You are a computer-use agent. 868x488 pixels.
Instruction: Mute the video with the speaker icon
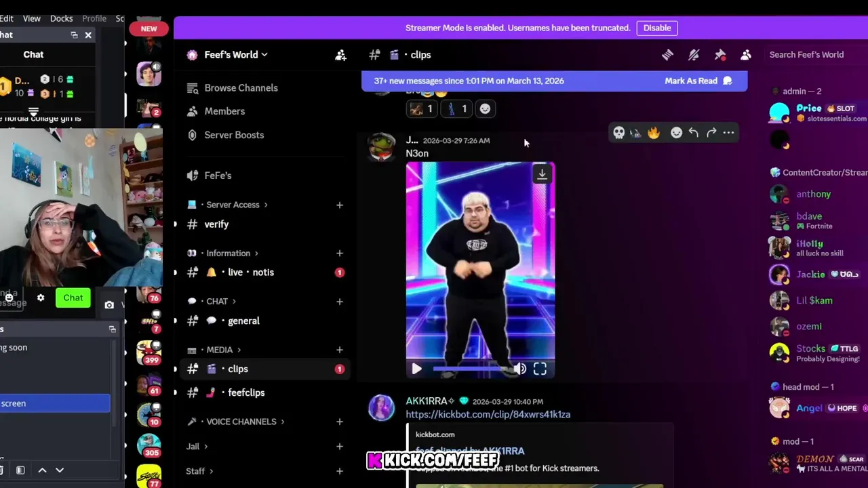coord(519,369)
